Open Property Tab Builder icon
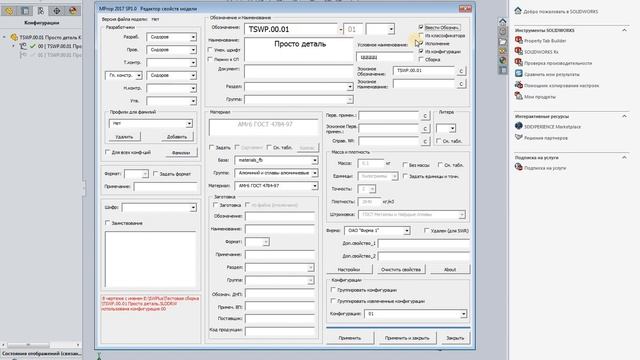 [x=519, y=40]
